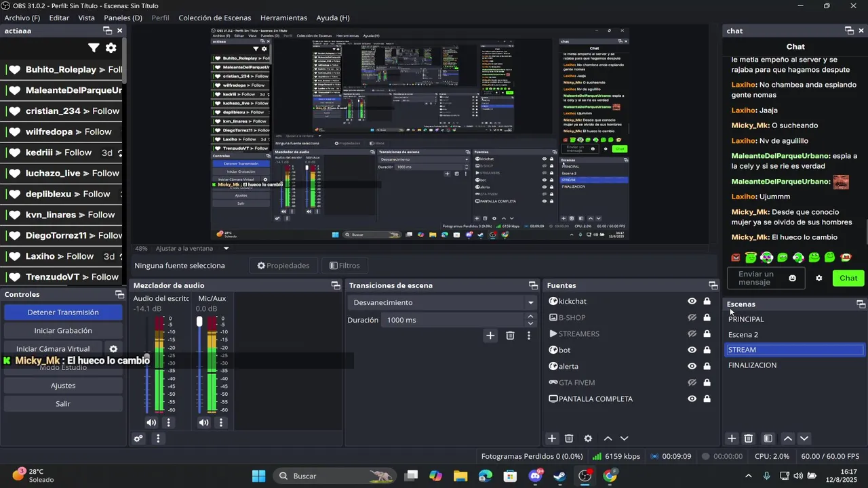The image size is (868, 488).
Task: Increase transition duration stepper up
Action: tap(530, 317)
